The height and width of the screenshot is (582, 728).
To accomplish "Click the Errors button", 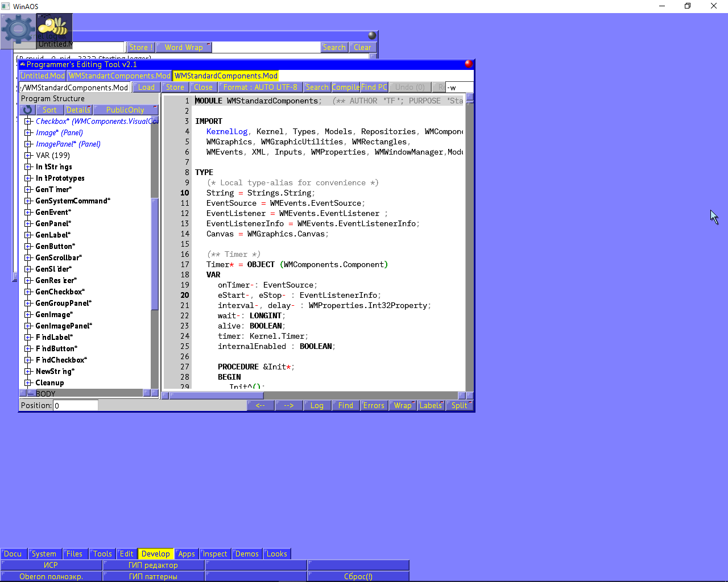I will tap(374, 405).
